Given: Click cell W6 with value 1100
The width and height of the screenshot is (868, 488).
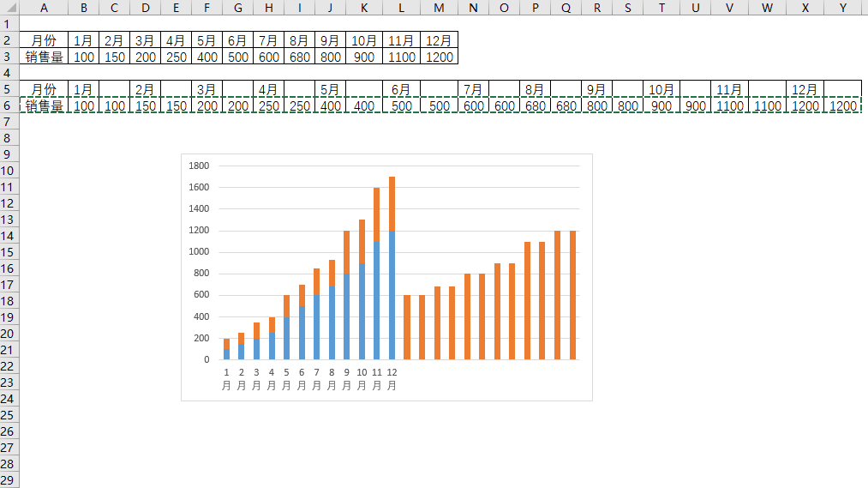Looking at the screenshot, I should [767, 105].
